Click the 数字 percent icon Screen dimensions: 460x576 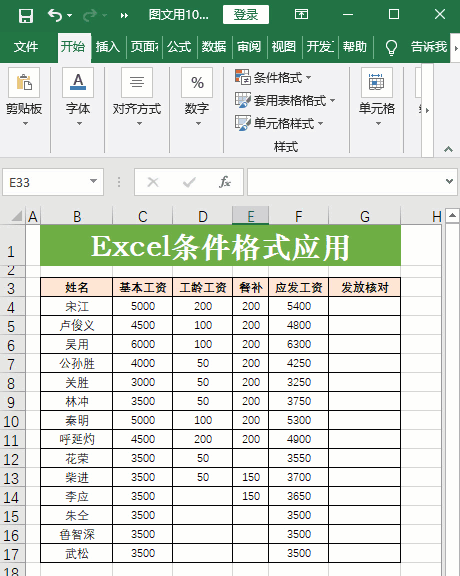click(197, 83)
